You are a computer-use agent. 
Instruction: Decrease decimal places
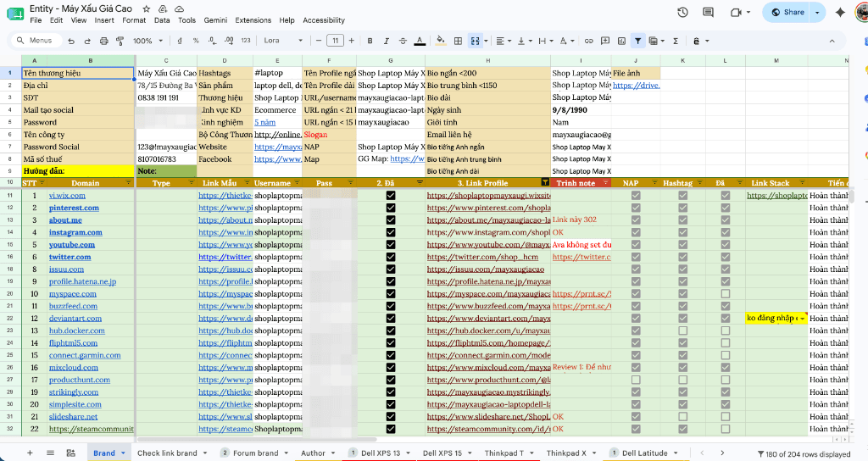tap(212, 41)
